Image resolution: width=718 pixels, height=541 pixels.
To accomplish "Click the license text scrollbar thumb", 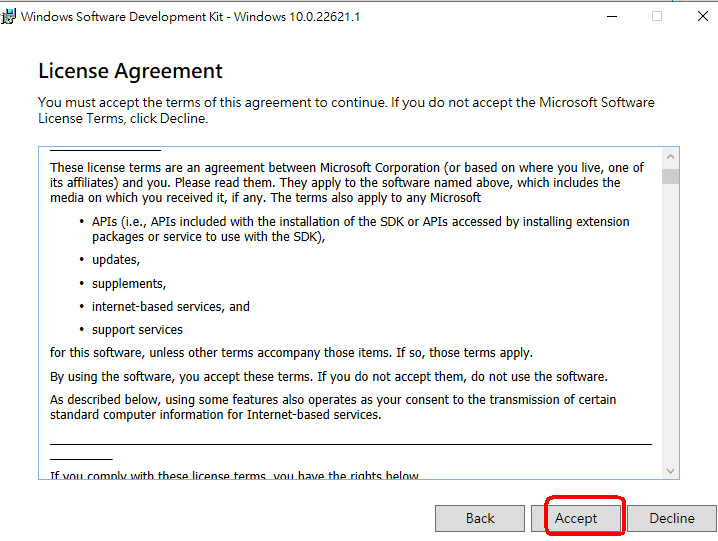I will (x=670, y=176).
